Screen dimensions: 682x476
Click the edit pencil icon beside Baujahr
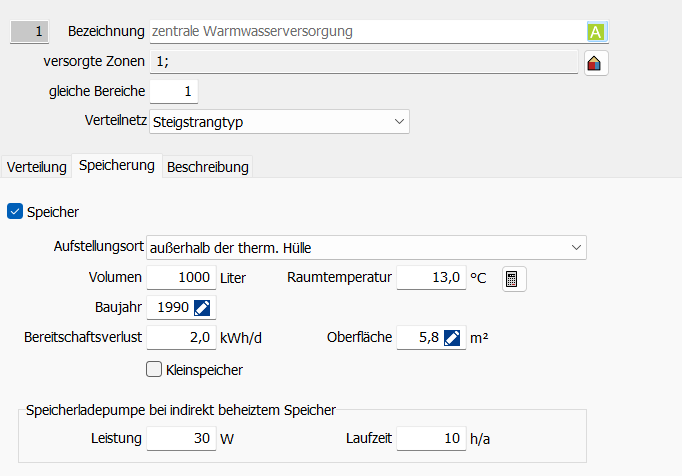pyautogui.click(x=202, y=307)
